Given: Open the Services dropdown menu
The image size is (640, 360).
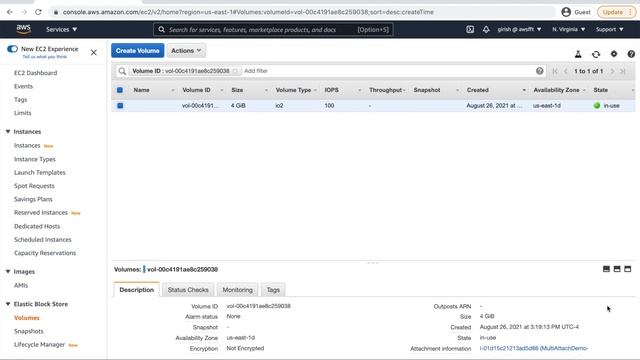Looking at the screenshot, I should [61, 29].
